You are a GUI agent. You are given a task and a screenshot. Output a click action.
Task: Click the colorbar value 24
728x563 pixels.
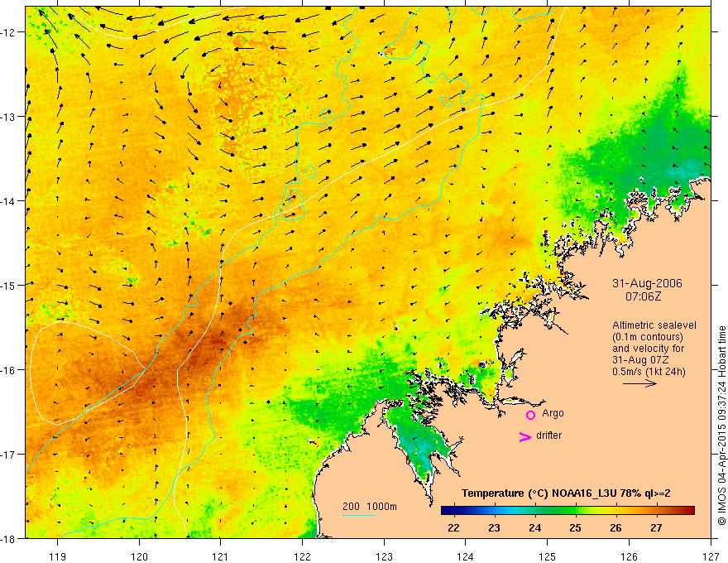pos(535,527)
